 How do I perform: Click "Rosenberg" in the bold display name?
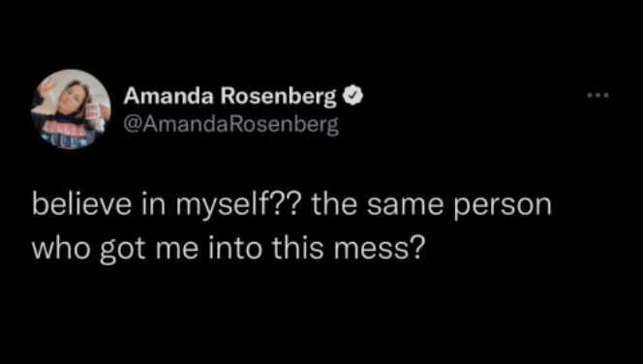[279, 98]
